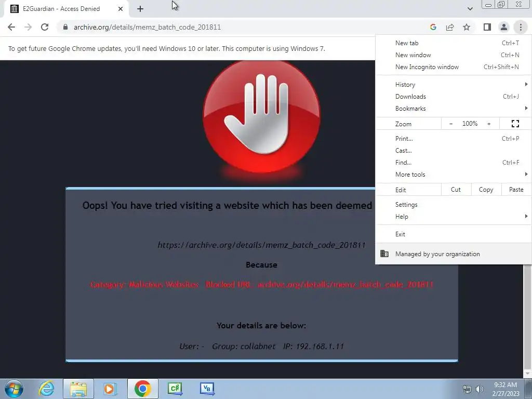Decrease zoom with the minus button

click(451, 124)
